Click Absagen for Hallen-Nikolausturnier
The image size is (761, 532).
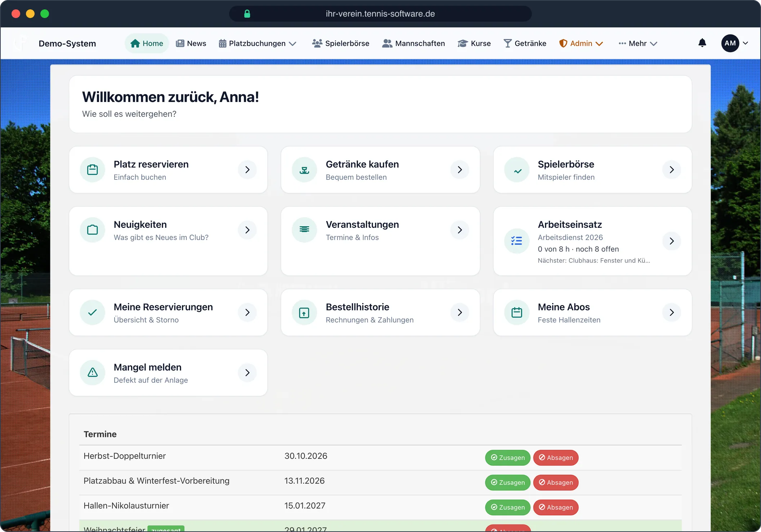(x=556, y=507)
